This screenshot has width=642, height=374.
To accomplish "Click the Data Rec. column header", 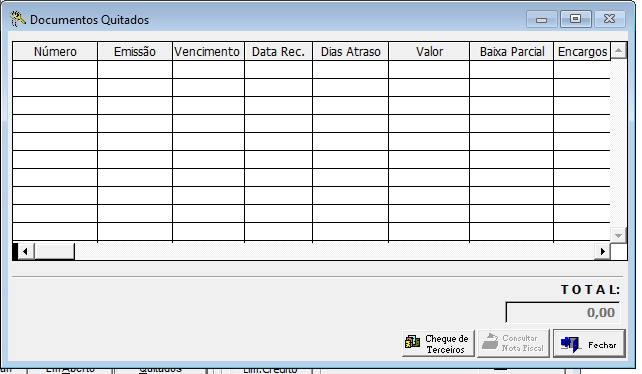I will [x=278, y=51].
